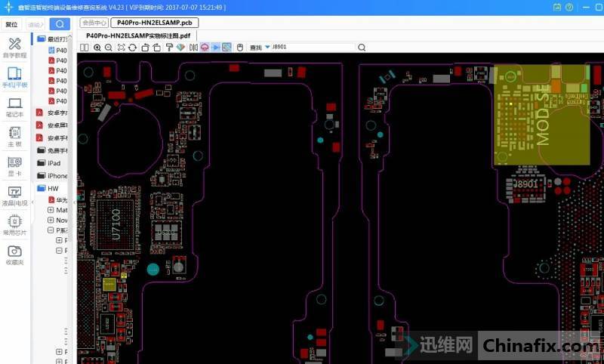Toggle the highlighted blue arrow toolbar button
The width and height of the screenshot is (604, 364).
tap(215, 48)
